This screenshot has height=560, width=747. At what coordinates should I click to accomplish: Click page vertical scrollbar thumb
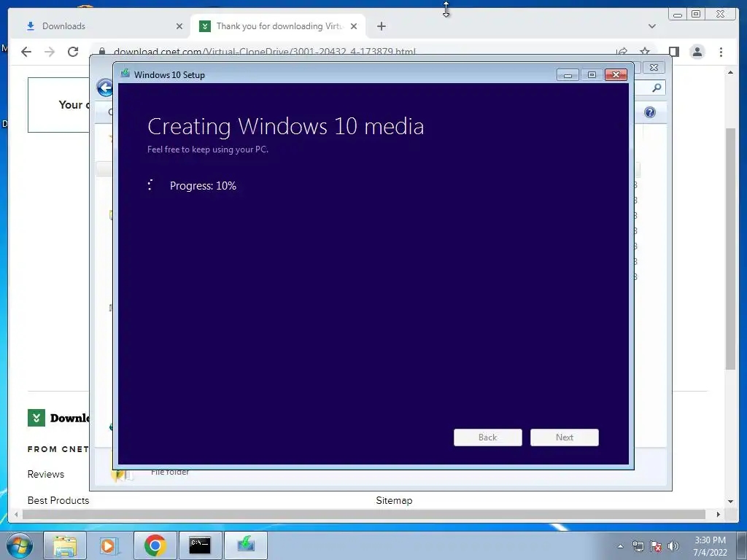click(x=730, y=249)
